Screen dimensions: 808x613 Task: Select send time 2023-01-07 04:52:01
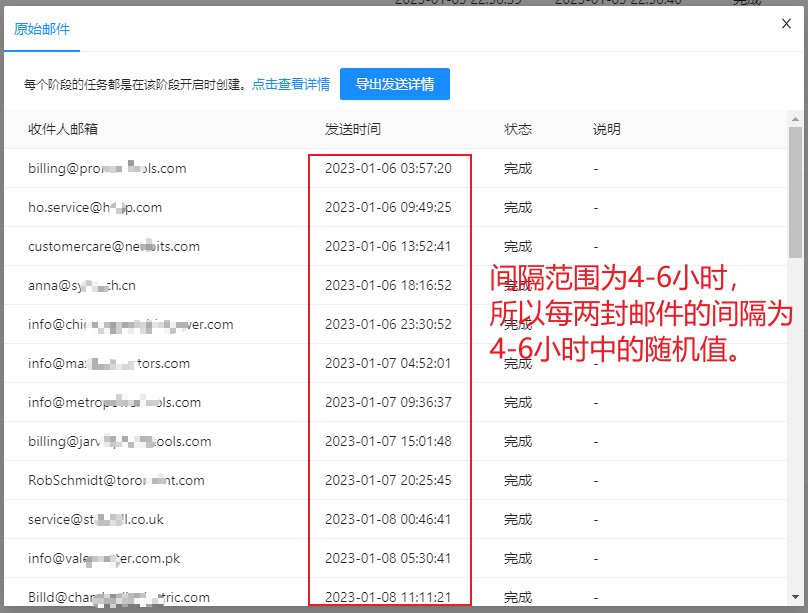388,364
